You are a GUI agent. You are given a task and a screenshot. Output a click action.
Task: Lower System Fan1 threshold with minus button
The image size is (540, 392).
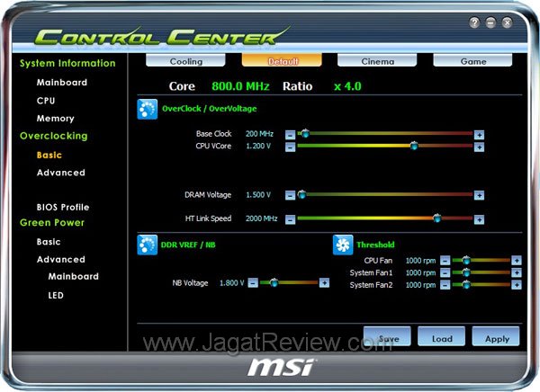pos(445,273)
